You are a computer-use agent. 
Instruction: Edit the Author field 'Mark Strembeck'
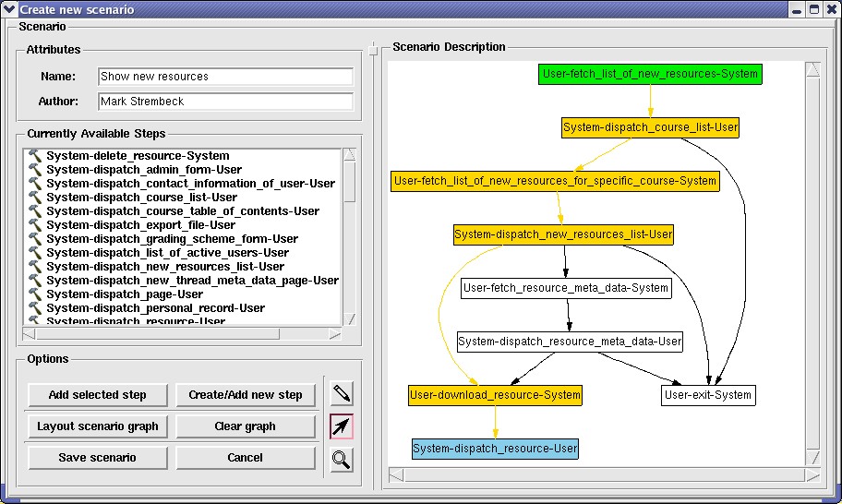(x=225, y=101)
